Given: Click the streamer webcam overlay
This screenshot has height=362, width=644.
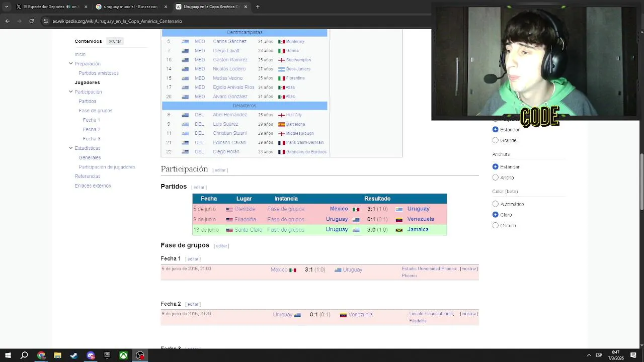Looking at the screenshot, I should [x=535, y=61].
